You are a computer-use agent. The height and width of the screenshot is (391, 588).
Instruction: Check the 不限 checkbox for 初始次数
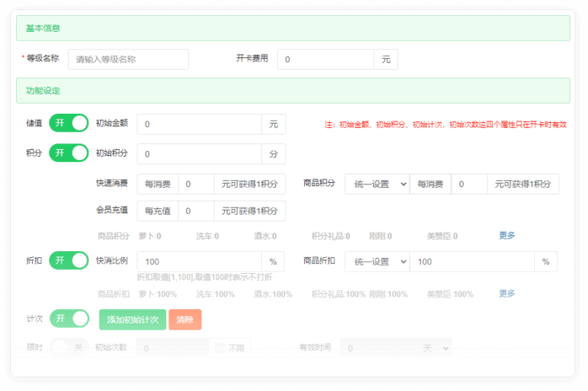[x=220, y=348]
